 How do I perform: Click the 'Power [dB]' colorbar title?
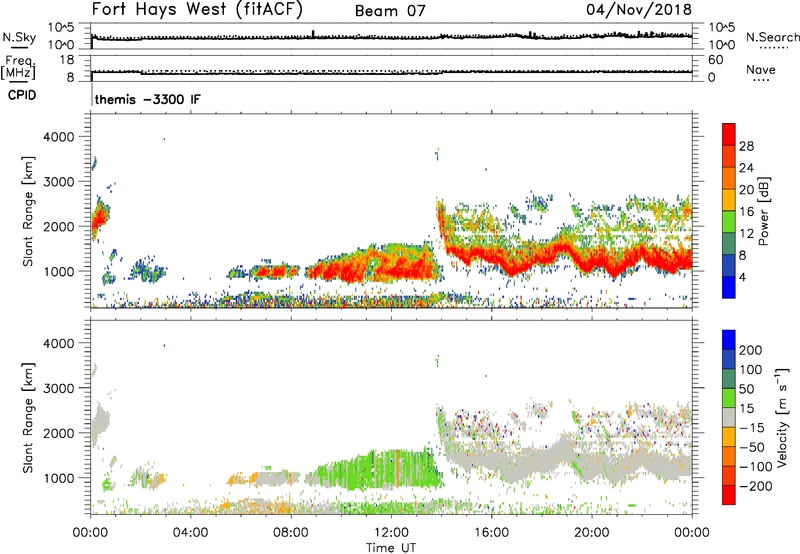pos(764,211)
